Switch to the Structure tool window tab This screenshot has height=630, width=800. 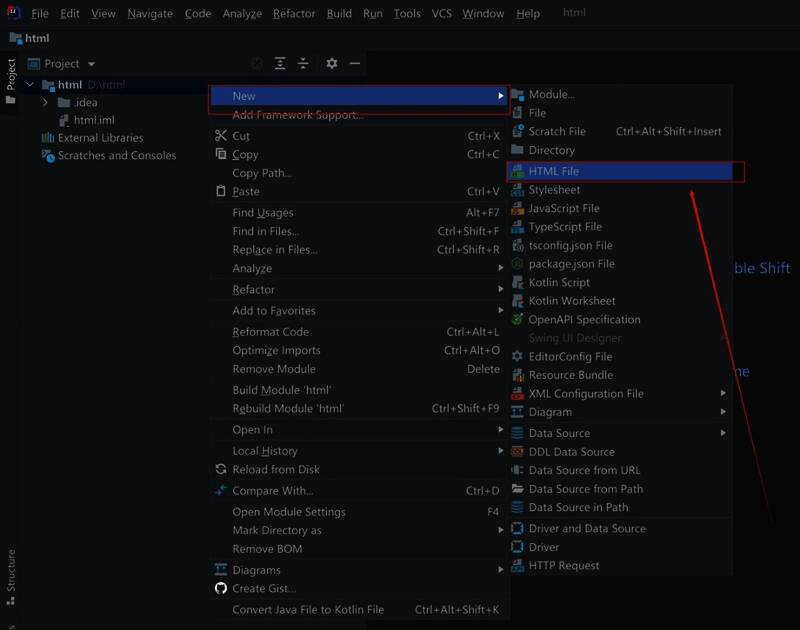pyautogui.click(x=11, y=571)
